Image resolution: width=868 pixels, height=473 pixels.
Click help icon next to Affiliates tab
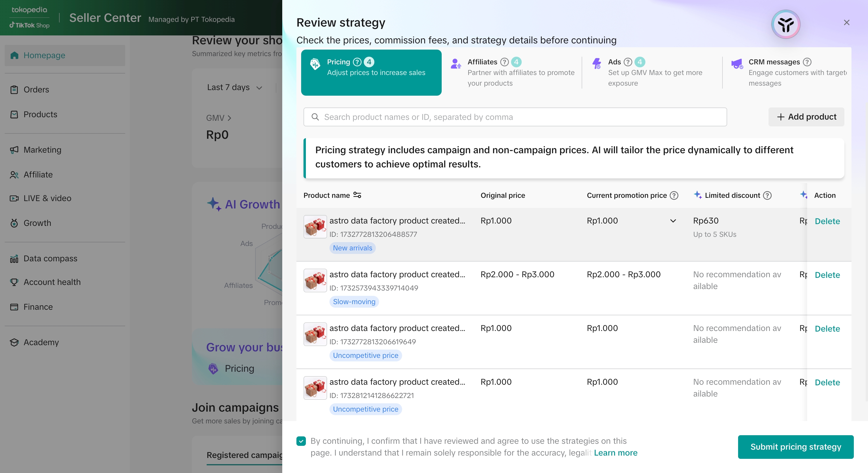(504, 62)
